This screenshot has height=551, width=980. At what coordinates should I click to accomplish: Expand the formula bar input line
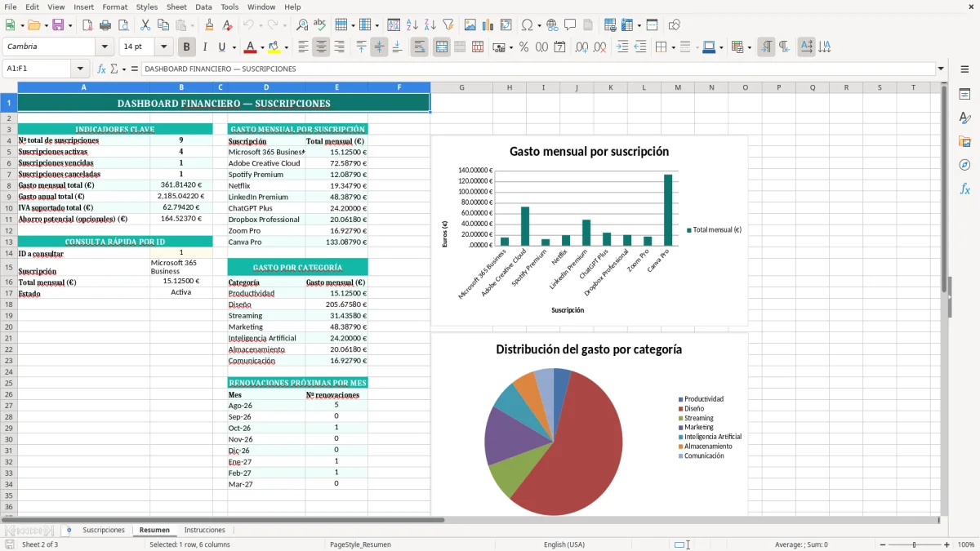(x=941, y=69)
